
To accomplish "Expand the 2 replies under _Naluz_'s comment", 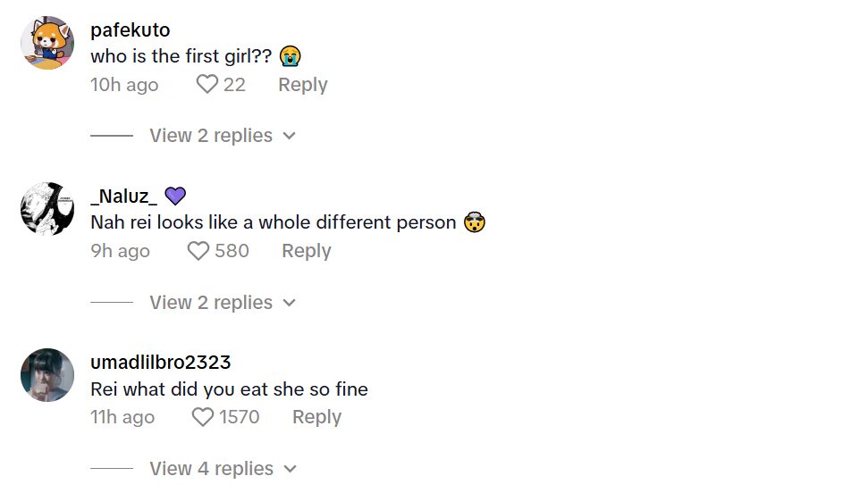I will coord(222,303).
